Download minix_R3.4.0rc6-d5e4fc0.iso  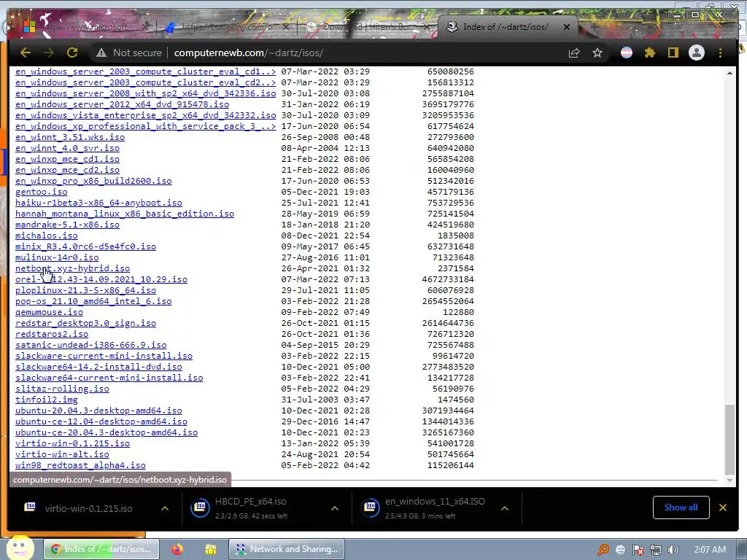tap(85, 246)
